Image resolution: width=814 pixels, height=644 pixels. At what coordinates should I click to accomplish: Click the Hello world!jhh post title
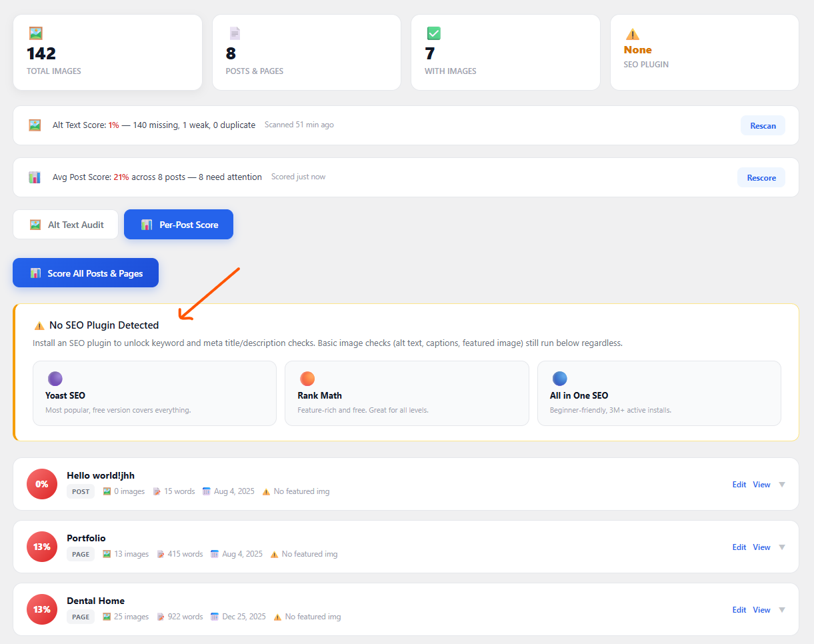(101, 475)
